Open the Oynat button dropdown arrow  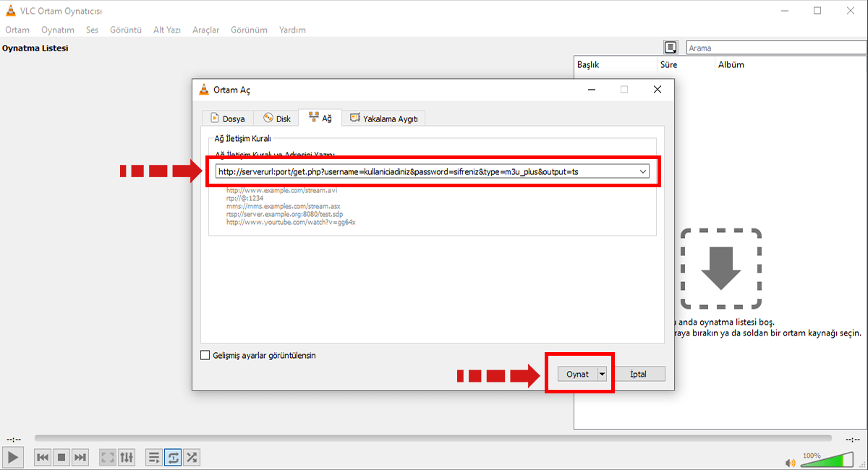pyautogui.click(x=603, y=375)
